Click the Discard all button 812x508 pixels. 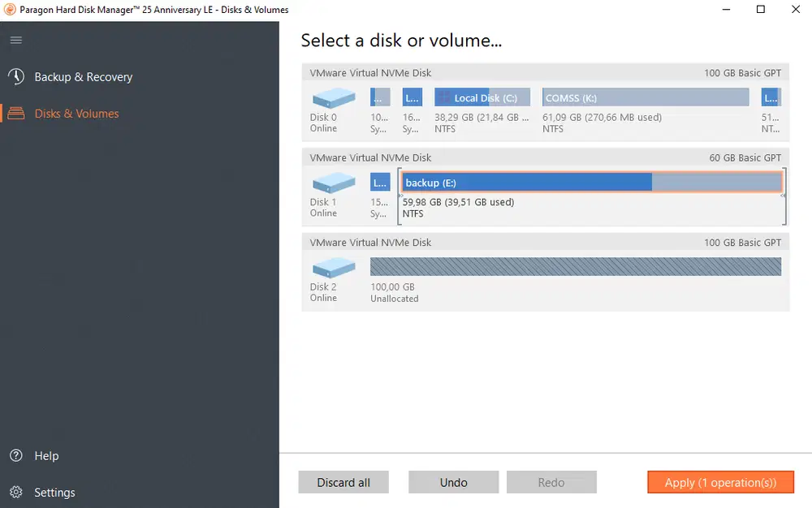point(343,482)
